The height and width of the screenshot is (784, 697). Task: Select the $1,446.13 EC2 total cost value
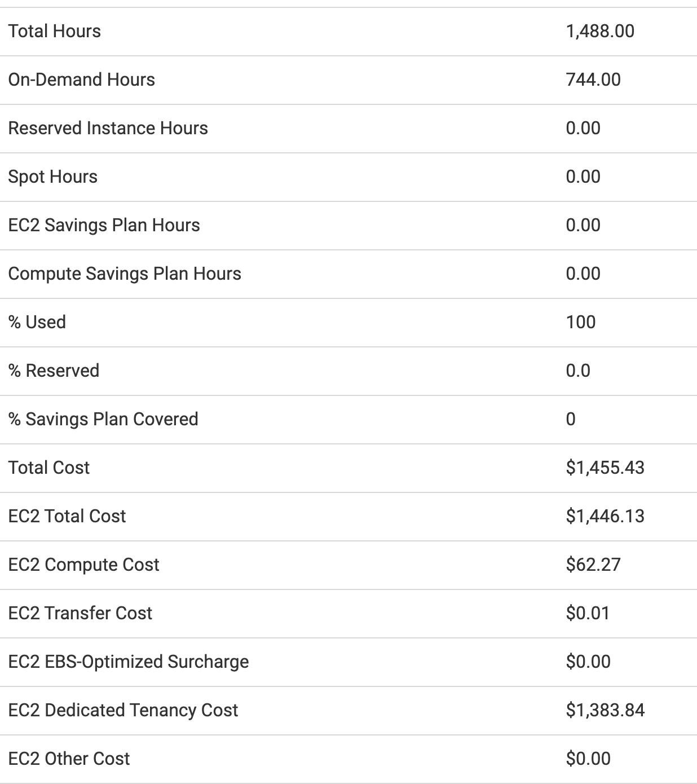coord(605,516)
